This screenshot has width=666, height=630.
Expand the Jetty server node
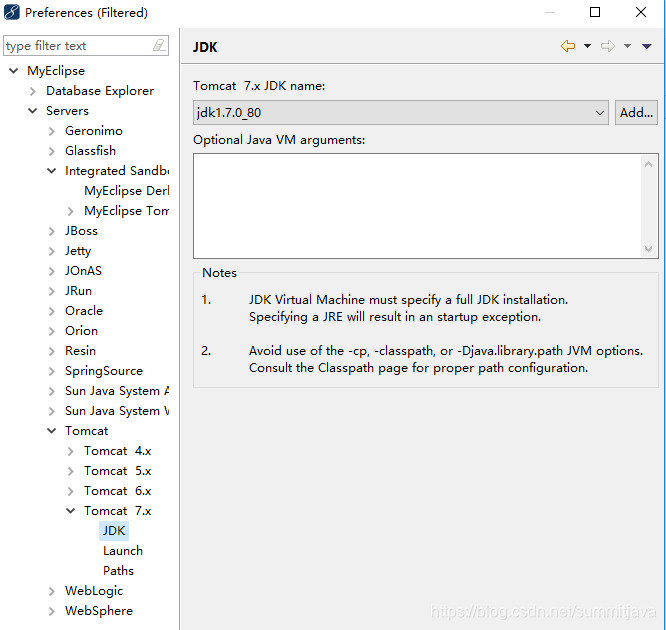(x=51, y=251)
